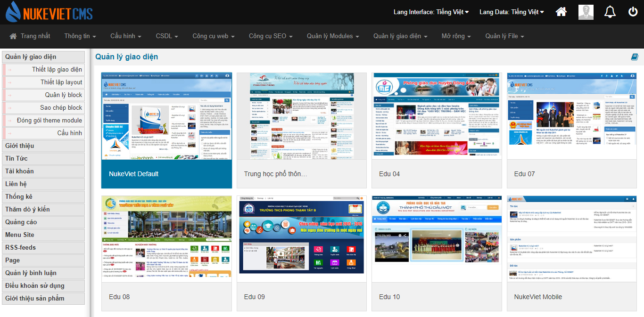Image resolution: width=644 pixels, height=317 pixels.
Task: Select the Edu 07 theme thumbnail
Action: tap(572, 116)
